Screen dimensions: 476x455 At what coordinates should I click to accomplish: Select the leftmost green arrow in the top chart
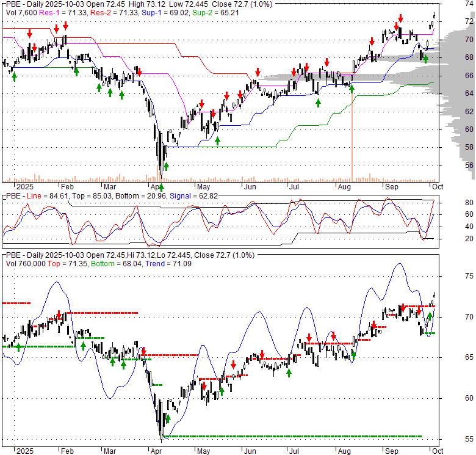(x=13, y=72)
